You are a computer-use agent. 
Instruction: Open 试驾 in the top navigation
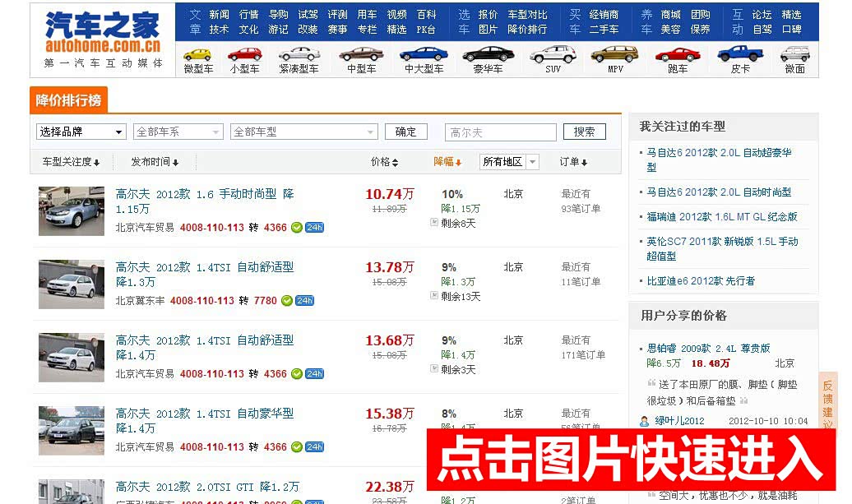308,15
